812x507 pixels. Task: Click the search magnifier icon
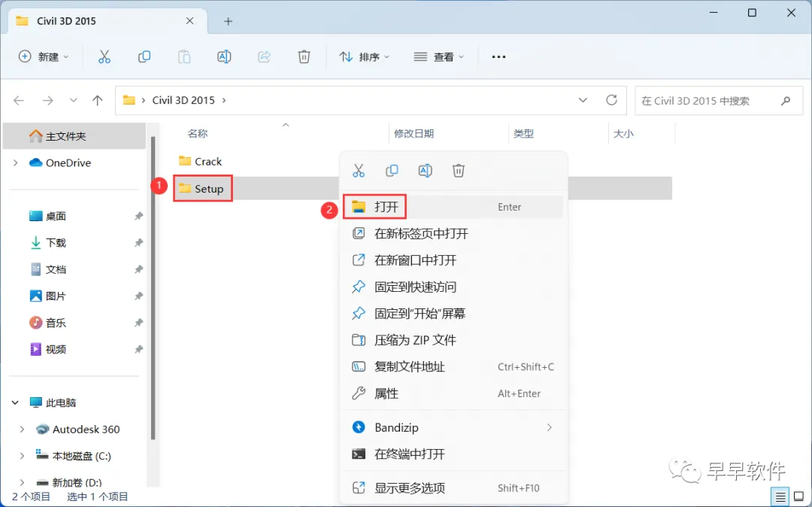(786, 101)
